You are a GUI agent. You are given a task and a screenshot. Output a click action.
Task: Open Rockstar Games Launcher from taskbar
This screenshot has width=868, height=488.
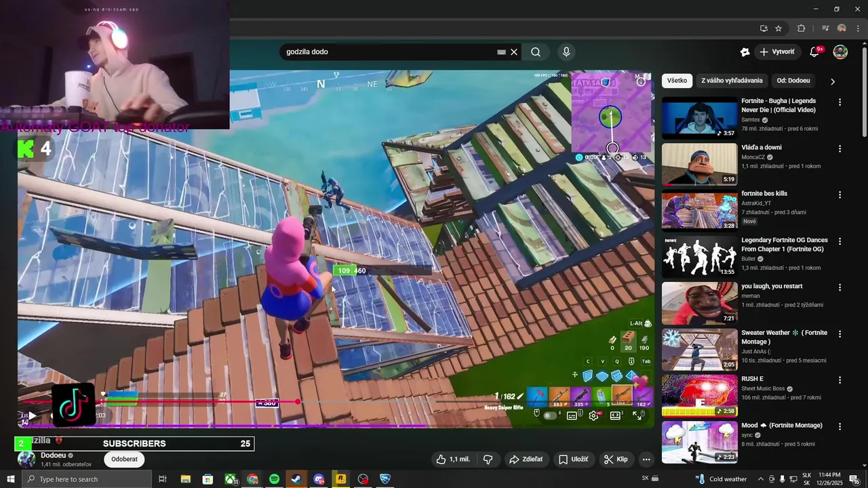pos(341,479)
